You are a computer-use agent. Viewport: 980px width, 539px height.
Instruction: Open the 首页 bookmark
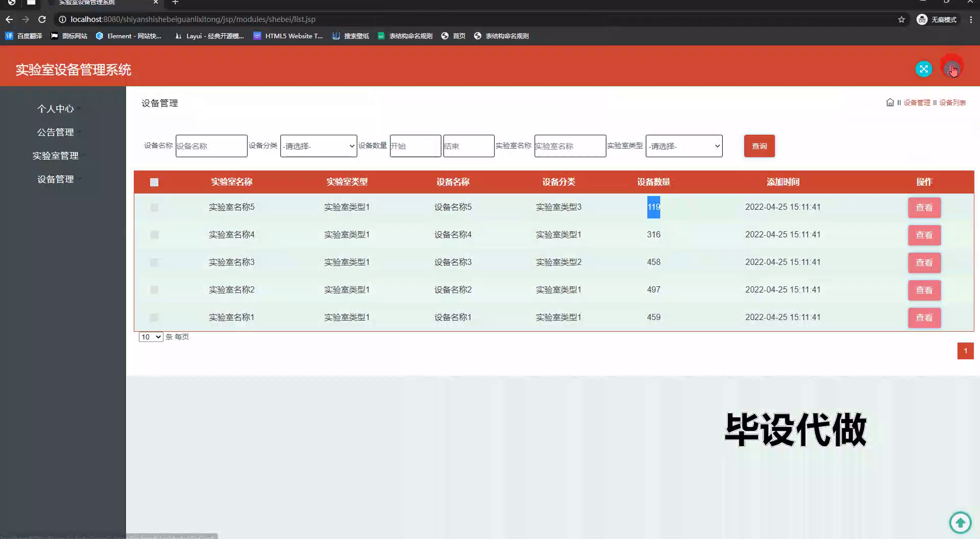(x=453, y=36)
